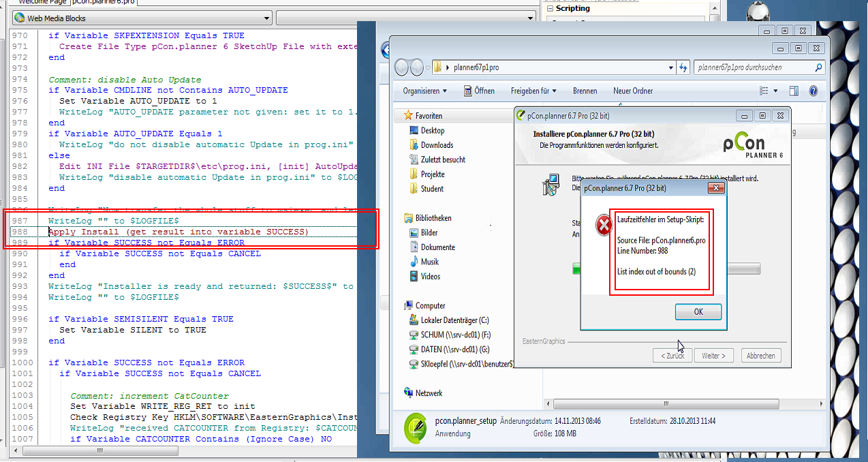This screenshot has width=868, height=462.
Task: Click the folder icon in the address bar
Action: pos(437,67)
